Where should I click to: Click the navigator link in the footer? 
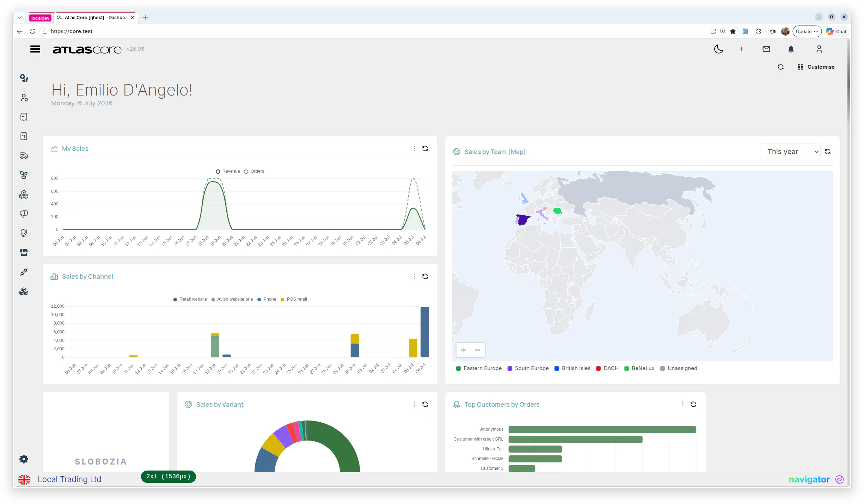[x=809, y=479]
